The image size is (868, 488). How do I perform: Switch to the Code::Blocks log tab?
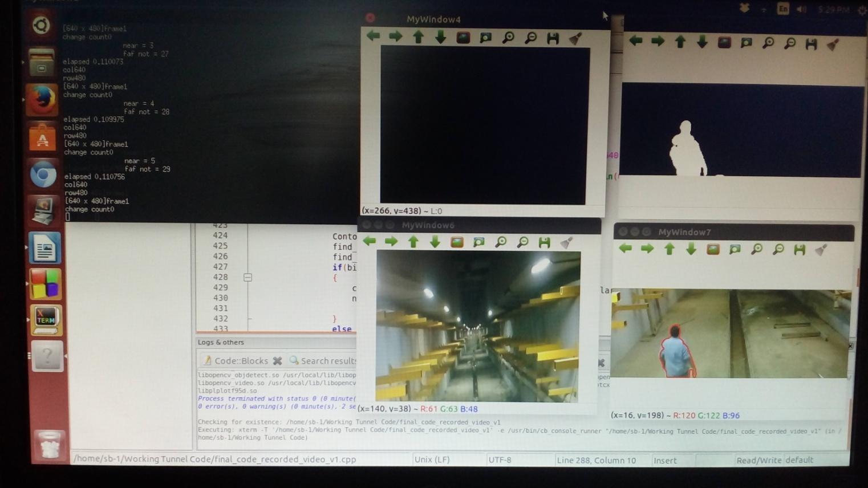236,361
